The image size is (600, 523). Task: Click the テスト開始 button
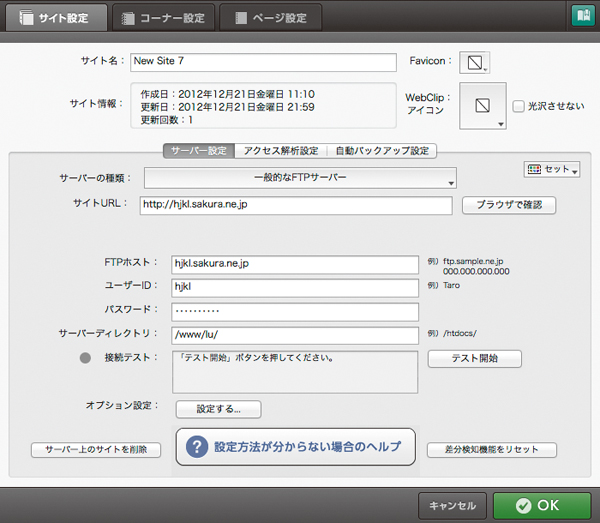coord(474,358)
